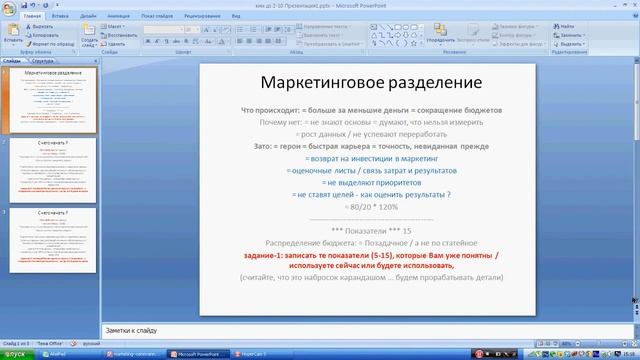Create a new slide via Создать слайд icon
This screenshot has width=640, height=360.
click(89, 30)
